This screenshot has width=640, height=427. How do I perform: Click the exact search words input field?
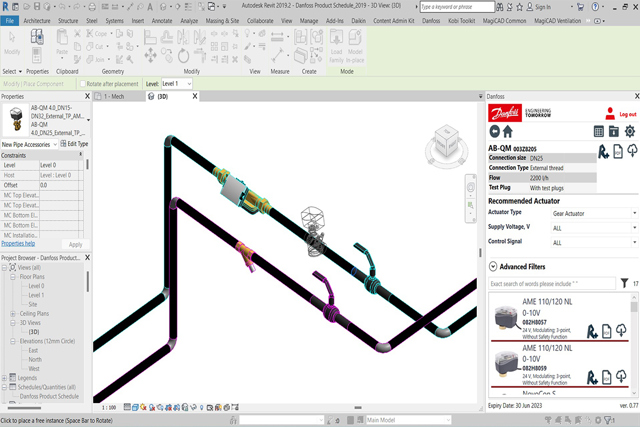pos(551,285)
